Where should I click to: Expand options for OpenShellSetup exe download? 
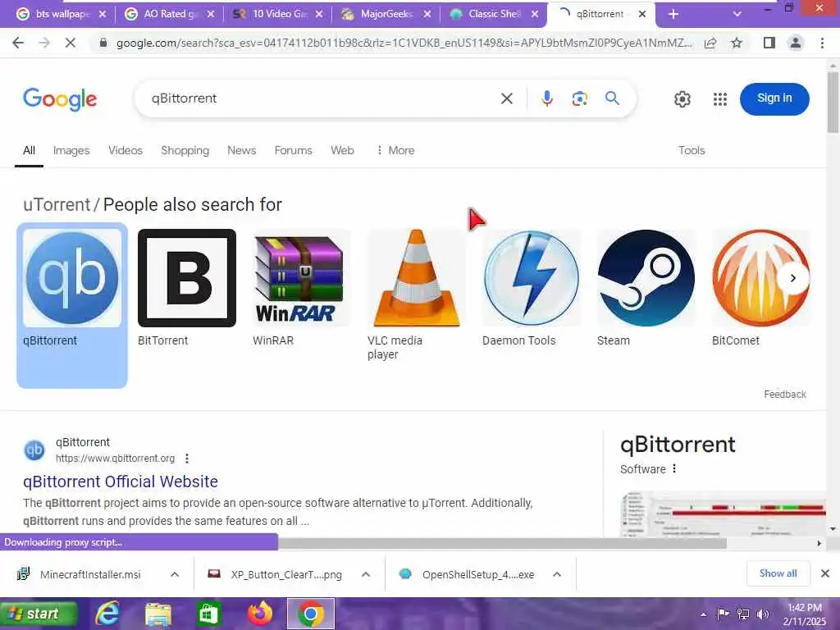tap(557, 574)
